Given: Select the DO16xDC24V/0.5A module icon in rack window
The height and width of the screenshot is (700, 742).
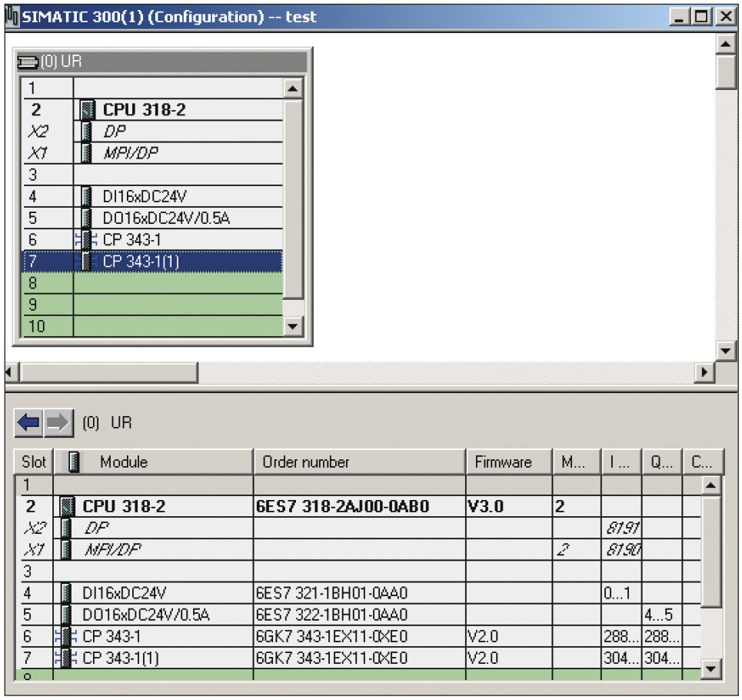Looking at the screenshot, I should pos(86,218).
